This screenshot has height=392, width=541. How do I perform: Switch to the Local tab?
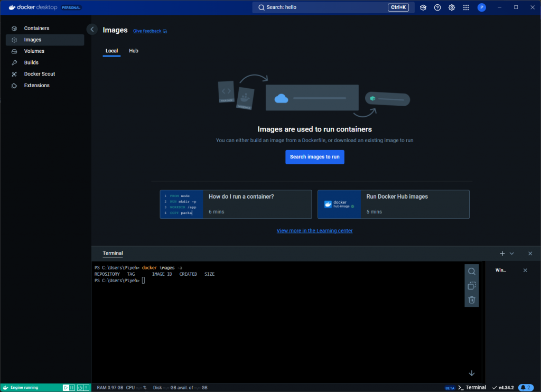111,51
